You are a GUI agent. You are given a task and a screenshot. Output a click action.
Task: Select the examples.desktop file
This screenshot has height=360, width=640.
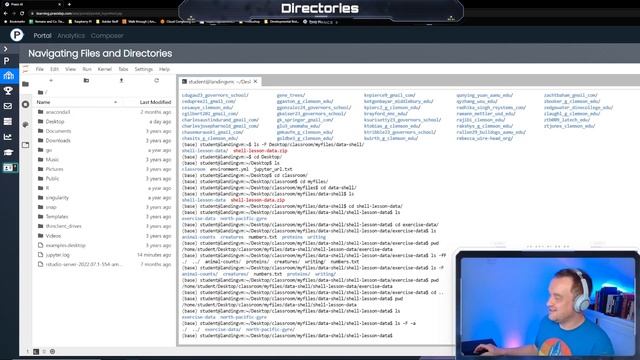click(104, 245)
